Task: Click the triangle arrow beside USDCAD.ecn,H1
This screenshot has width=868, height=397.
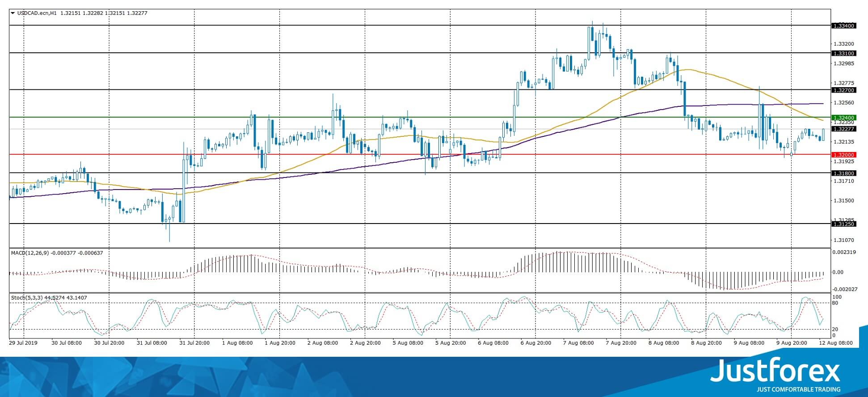Action: point(13,13)
